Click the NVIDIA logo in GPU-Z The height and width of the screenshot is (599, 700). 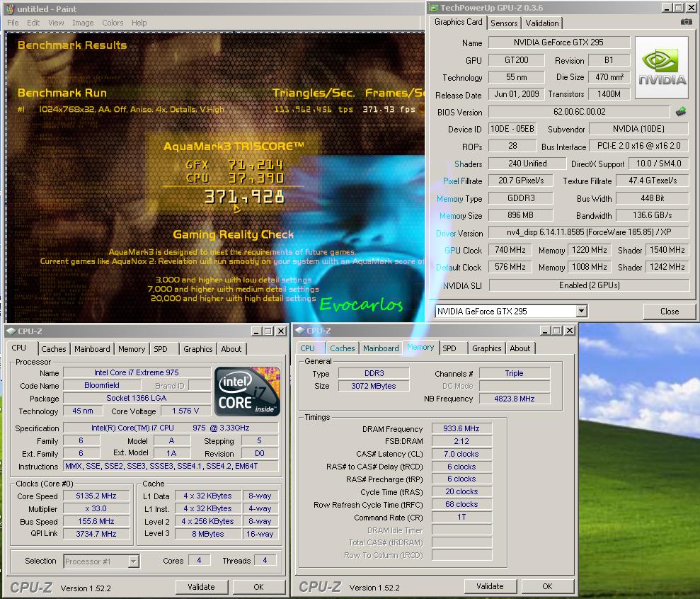(x=662, y=67)
